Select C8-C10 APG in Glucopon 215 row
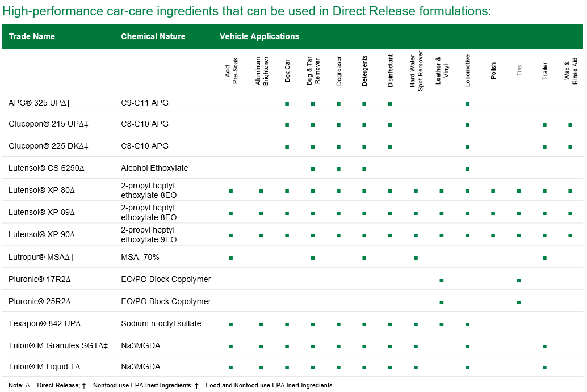587x392 pixels. point(145,124)
